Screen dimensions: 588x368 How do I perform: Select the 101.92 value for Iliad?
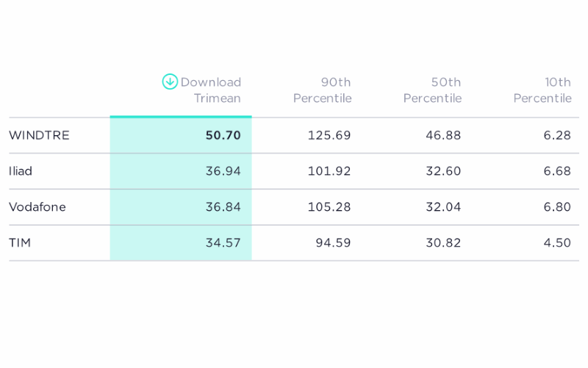[329, 171]
